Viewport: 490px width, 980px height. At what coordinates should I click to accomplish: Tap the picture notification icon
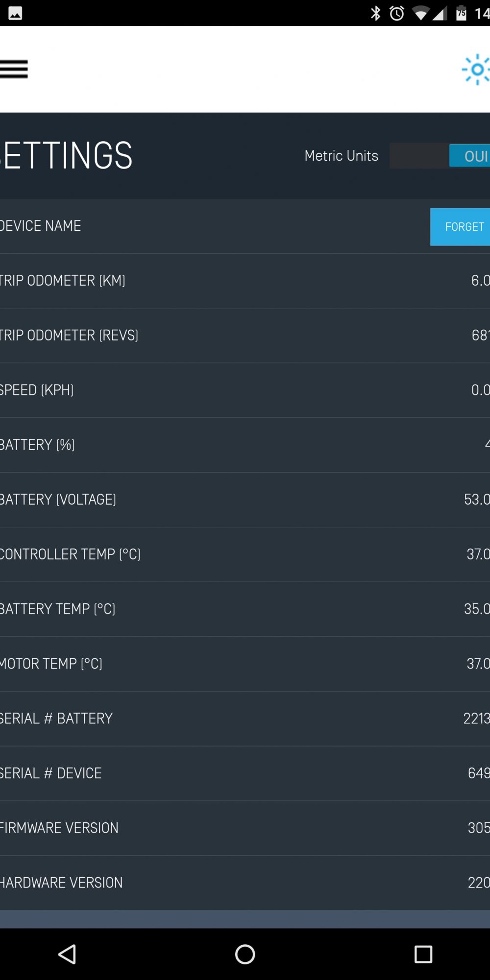pos(15,13)
